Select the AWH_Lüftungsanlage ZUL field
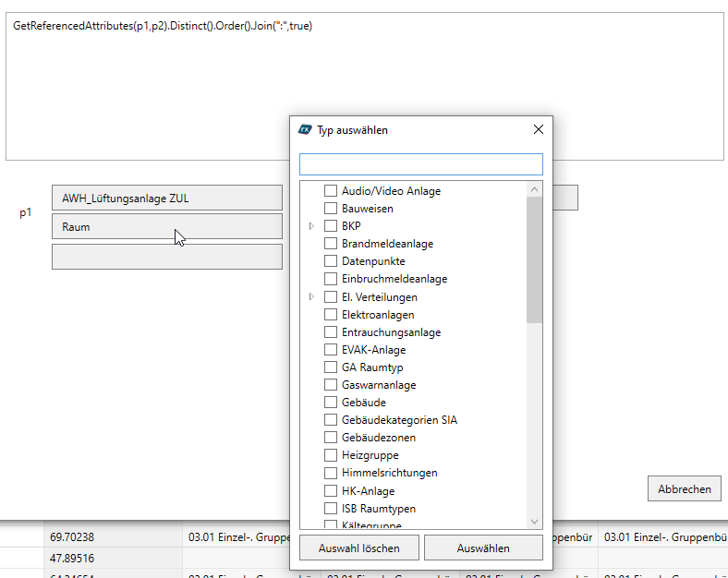The image size is (728, 578). pos(167,198)
